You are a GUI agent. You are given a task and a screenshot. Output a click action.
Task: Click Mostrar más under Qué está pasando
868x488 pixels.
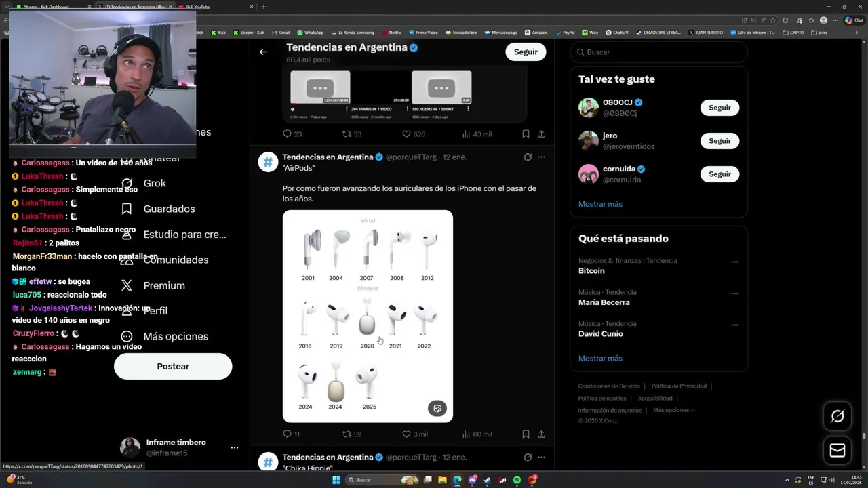point(600,358)
